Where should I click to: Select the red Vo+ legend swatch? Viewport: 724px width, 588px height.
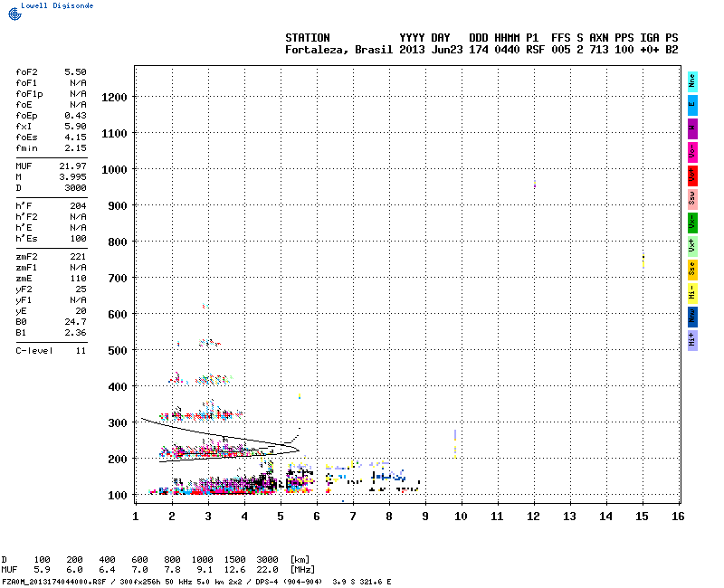coord(692,175)
